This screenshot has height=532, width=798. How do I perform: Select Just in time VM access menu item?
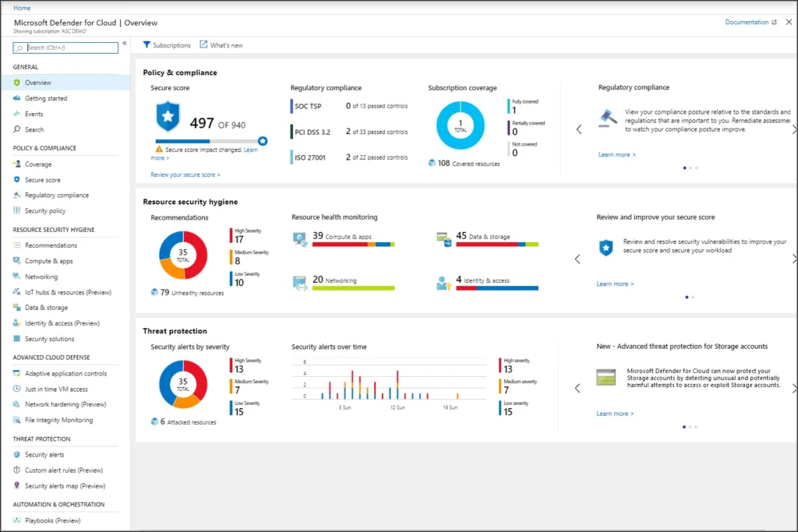56,389
